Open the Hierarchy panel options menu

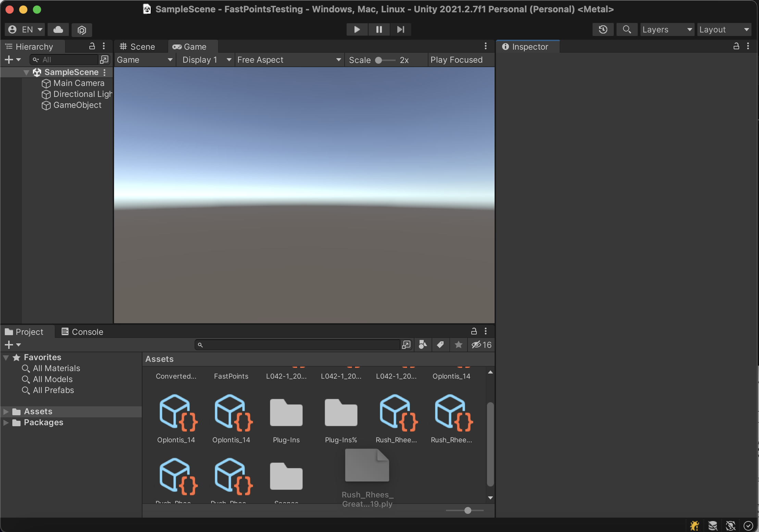click(104, 46)
